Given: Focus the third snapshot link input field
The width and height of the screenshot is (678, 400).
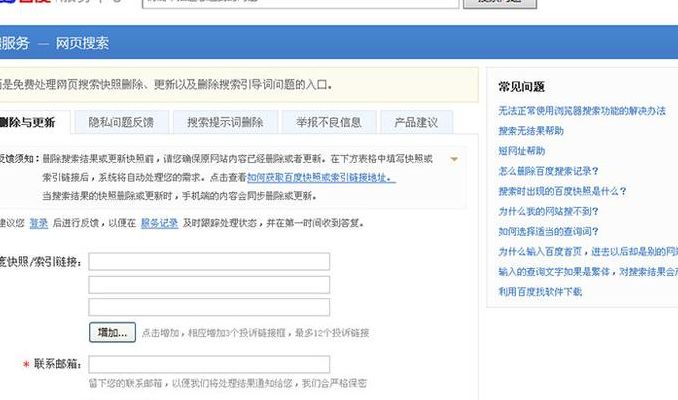Looking at the screenshot, I should (x=209, y=307).
